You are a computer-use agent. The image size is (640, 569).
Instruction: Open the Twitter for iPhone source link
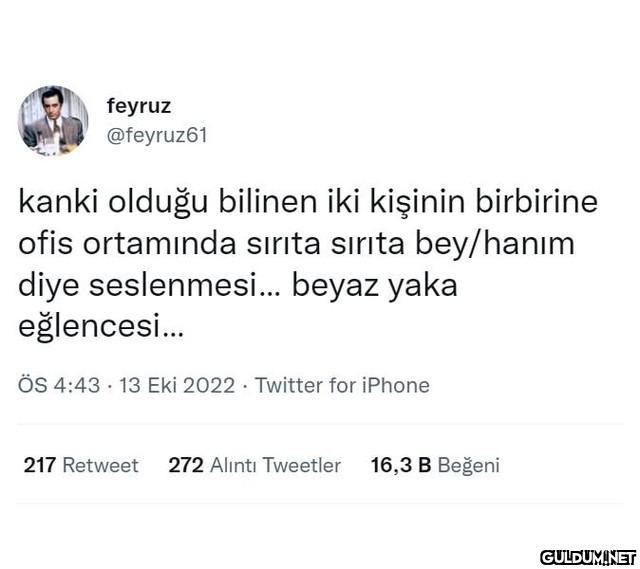coord(342,385)
